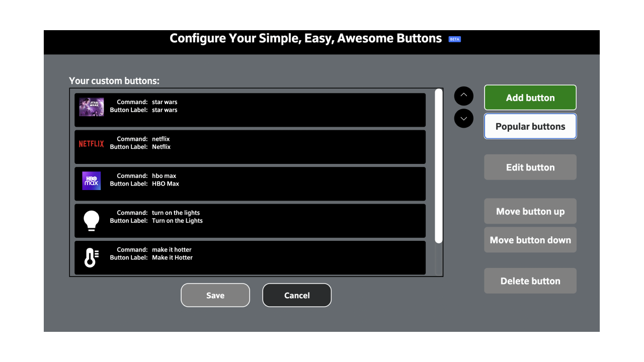Open Popular buttons list

click(530, 127)
